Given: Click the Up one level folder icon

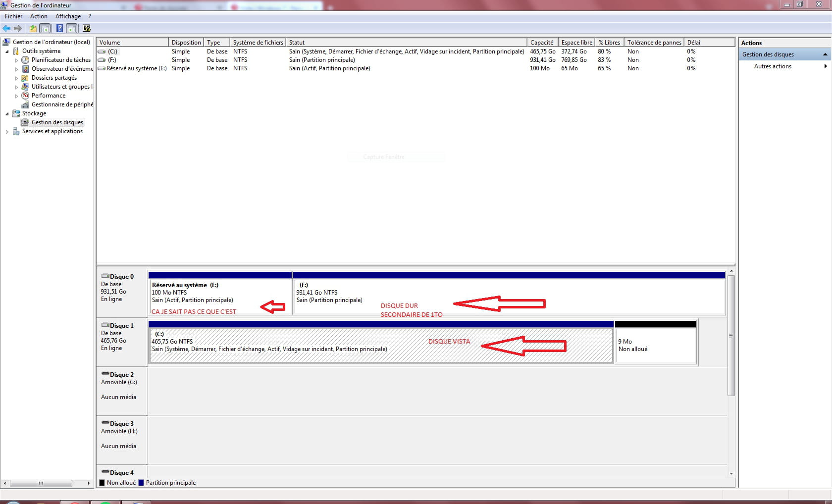Looking at the screenshot, I should point(33,29).
